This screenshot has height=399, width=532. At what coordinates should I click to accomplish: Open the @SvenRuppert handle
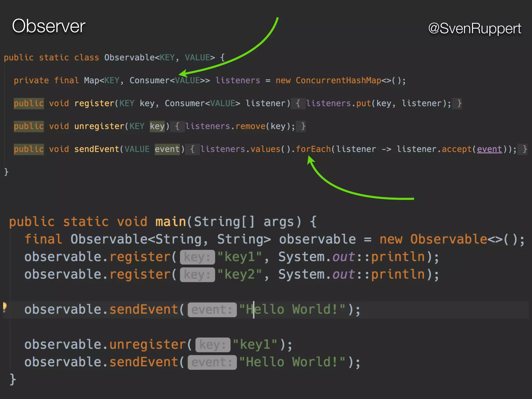(x=474, y=28)
